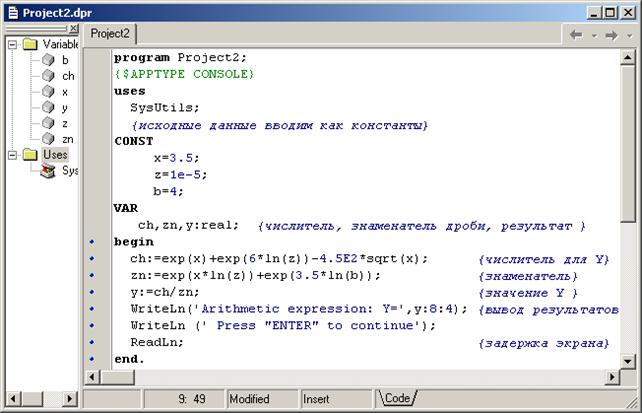642x413 pixels.
Task: Click 'SysUtils;' in the code editor
Action: [165, 108]
